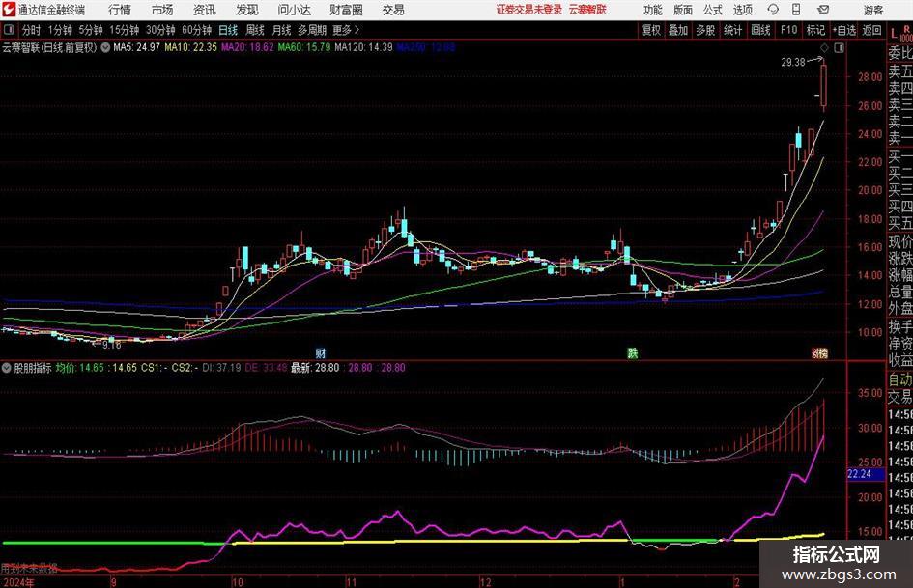
Task: Click the 返回 back button
Action: point(871,30)
